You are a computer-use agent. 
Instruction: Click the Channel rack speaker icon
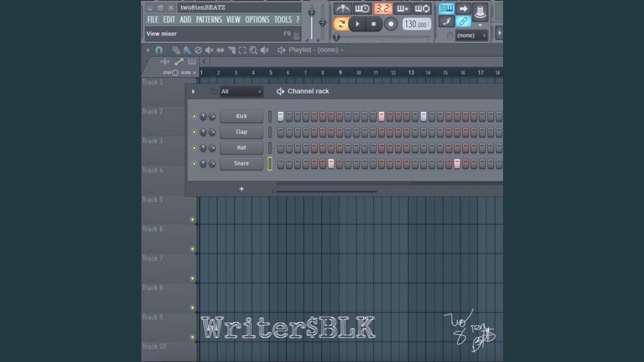pos(280,92)
